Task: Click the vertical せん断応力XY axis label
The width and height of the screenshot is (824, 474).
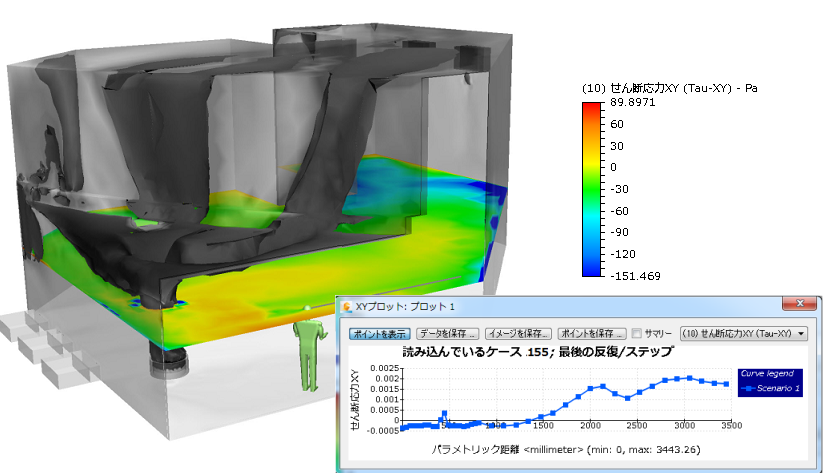Action: pos(355,400)
